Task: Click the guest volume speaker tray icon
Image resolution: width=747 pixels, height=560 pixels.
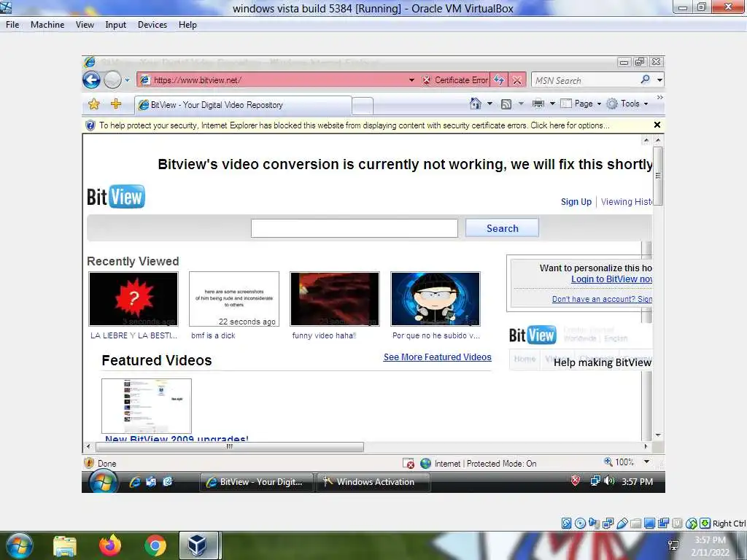Action: coord(609,481)
